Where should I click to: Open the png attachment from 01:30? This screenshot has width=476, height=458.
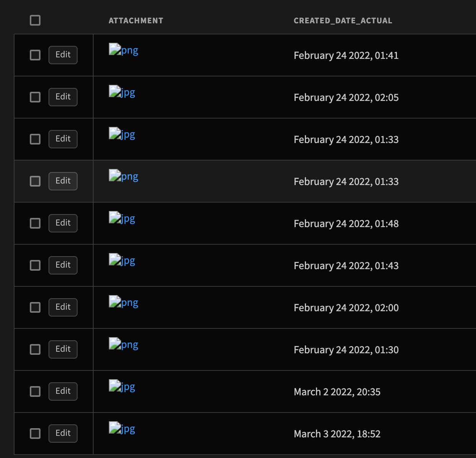click(x=123, y=344)
